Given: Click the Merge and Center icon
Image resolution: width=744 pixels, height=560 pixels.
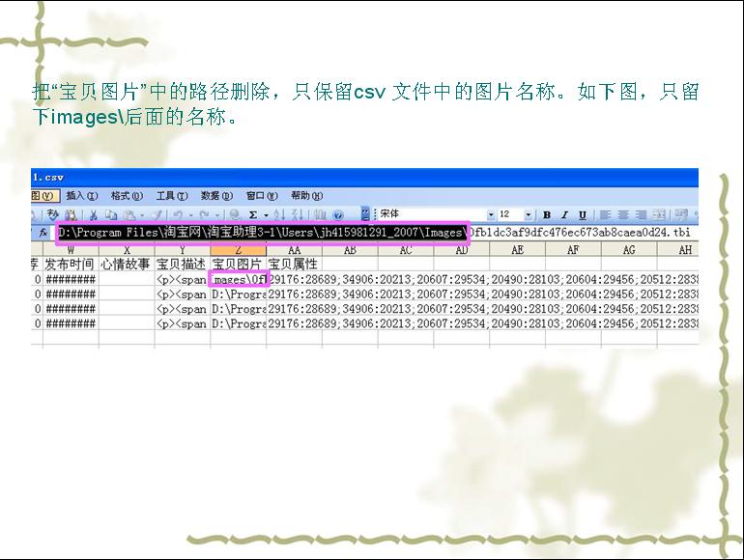Looking at the screenshot, I should coord(659,214).
